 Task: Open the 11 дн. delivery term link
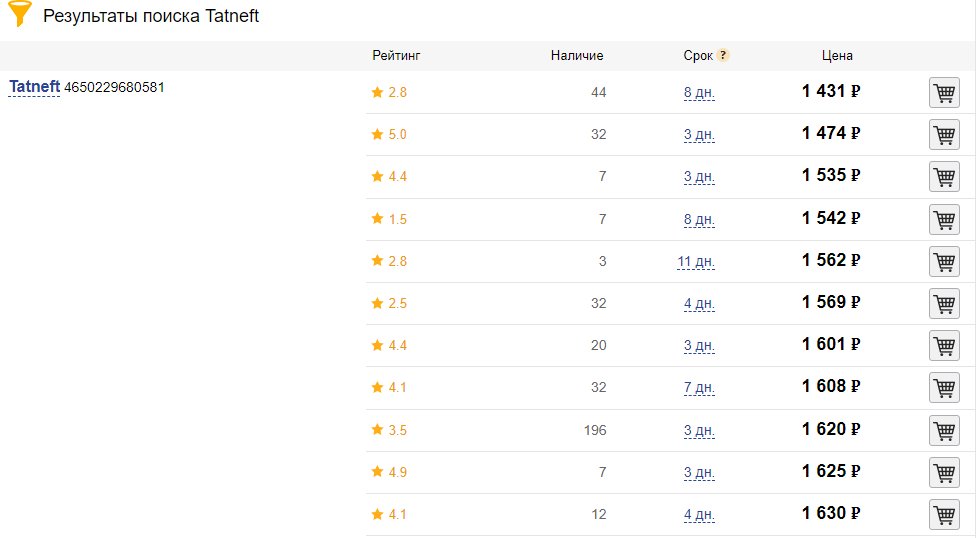(x=696, y=262)
